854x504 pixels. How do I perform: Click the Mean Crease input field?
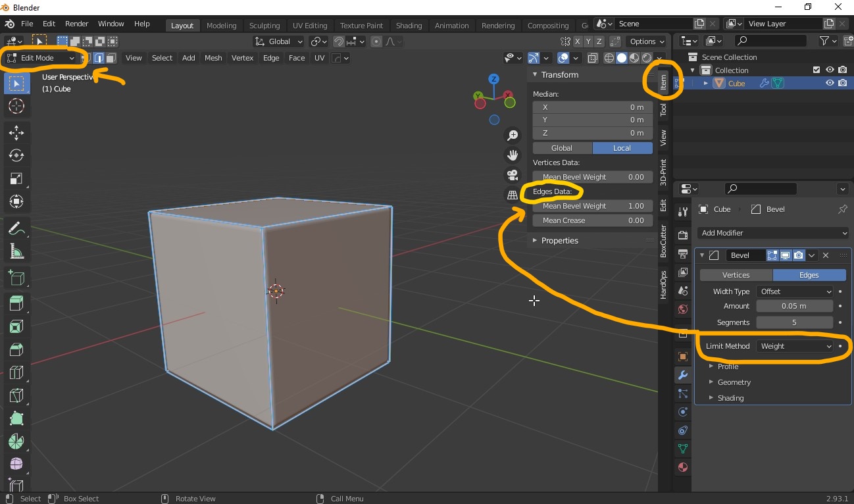tap(592, 220)
